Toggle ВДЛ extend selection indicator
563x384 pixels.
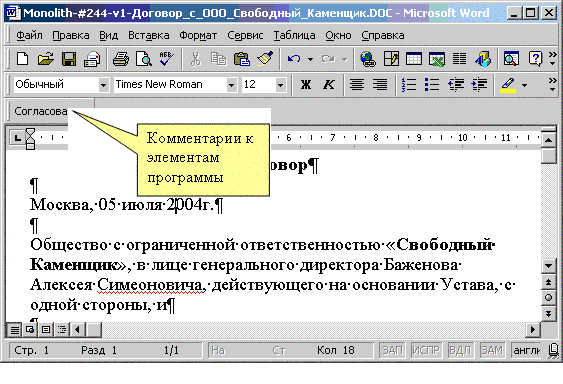[x=460, y=350]
